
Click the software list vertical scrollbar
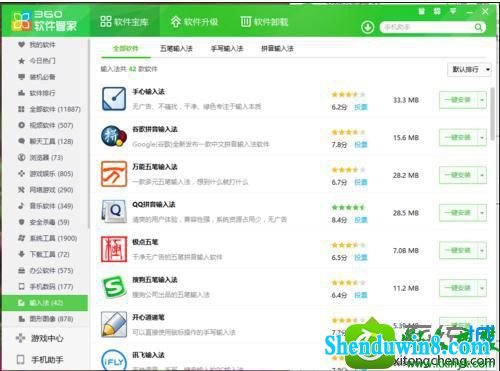(x=492, y=114)
